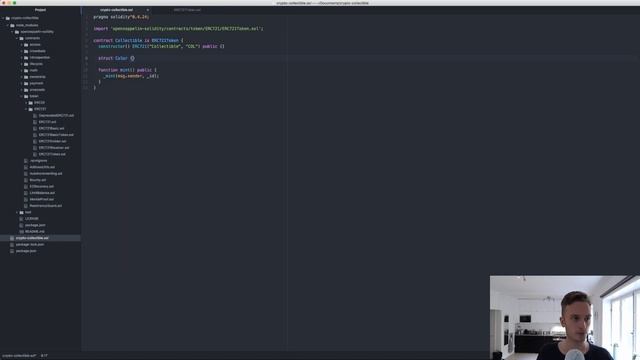The image size is (640, 360).
Task: Click the DeprecatedERC721.sol file icon
Action: 35,116
